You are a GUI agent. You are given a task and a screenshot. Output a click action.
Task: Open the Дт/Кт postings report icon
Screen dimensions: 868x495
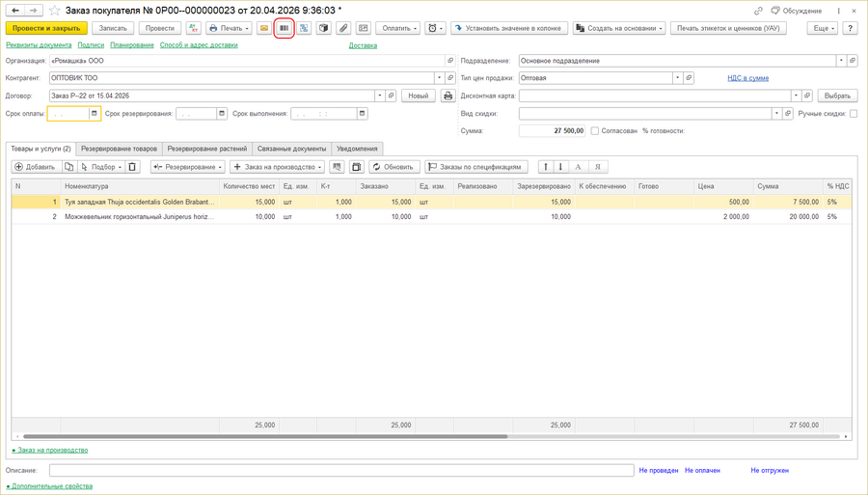194,28
